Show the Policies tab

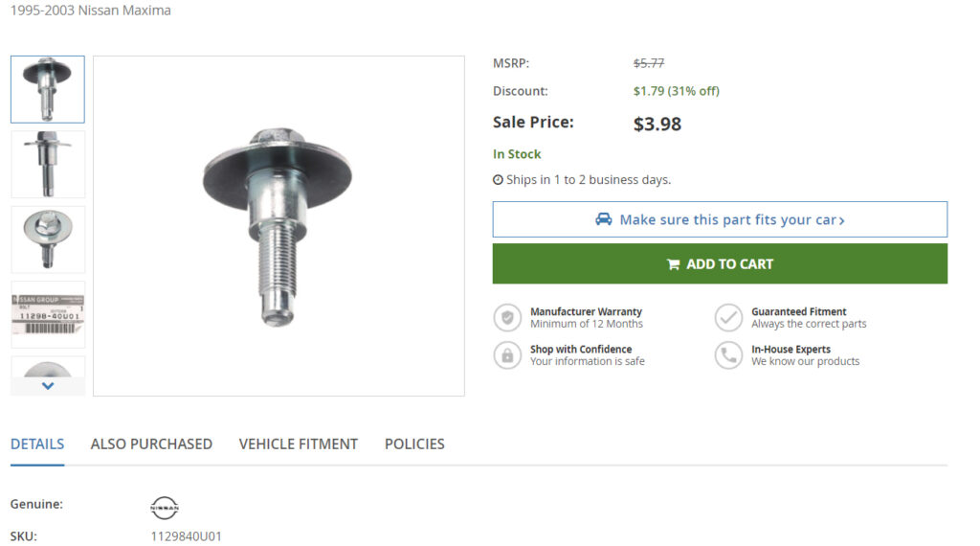tap(414, 444)
